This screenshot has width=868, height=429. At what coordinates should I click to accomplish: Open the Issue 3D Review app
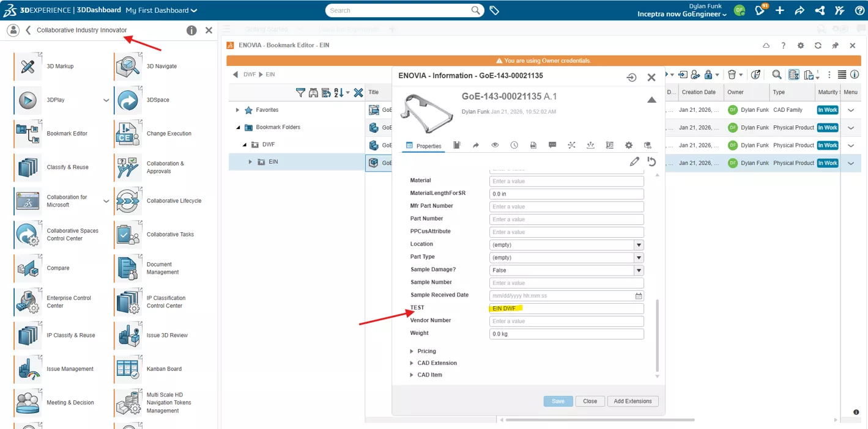(x=128, y=335)
